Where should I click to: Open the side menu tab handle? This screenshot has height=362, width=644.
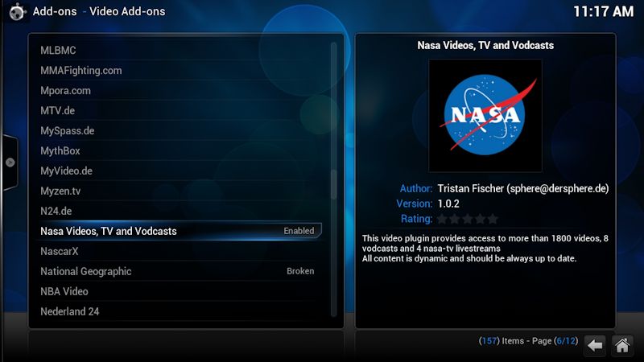tap(10, 162)
